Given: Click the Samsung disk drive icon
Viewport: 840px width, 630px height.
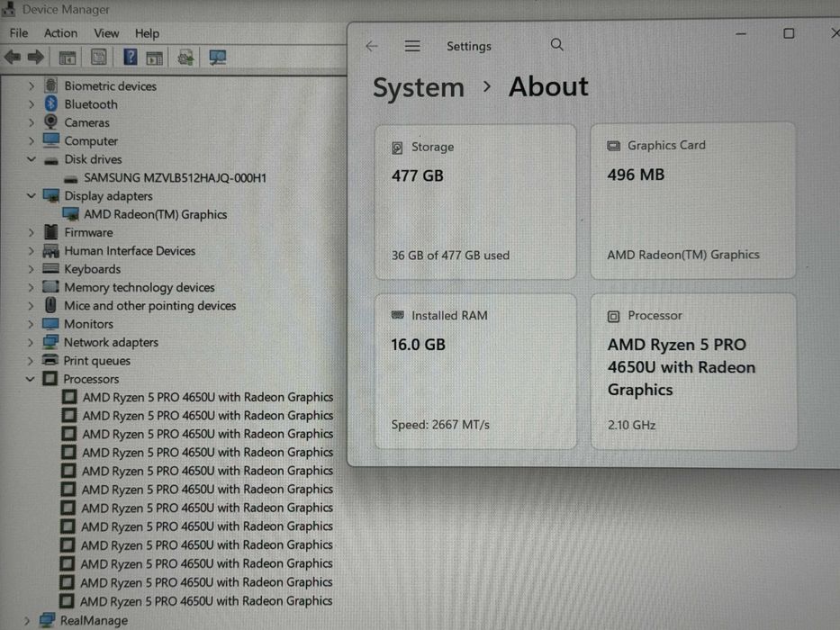Looking at the screenshot, I should pos(70,178).
